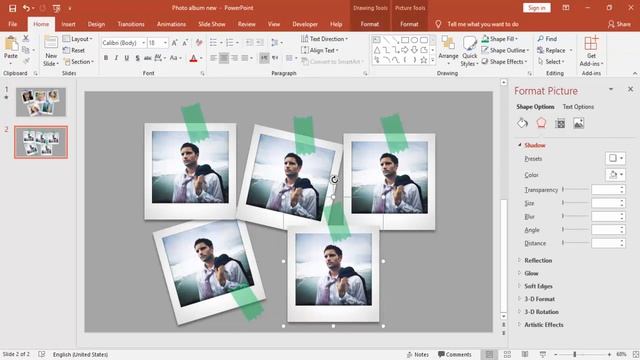
Task: Open Ribbon Display Options icon
Action: click(566, 8)
